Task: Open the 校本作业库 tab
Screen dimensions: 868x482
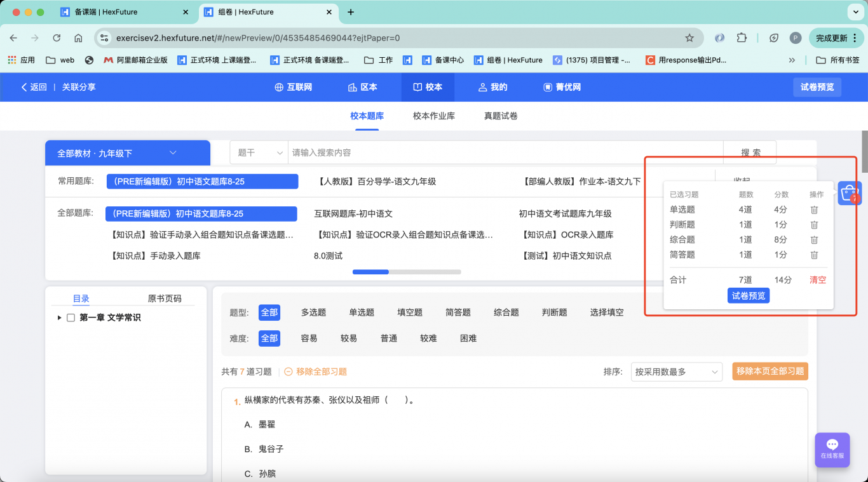Action: pyautogui.click(x=434, y=116)
